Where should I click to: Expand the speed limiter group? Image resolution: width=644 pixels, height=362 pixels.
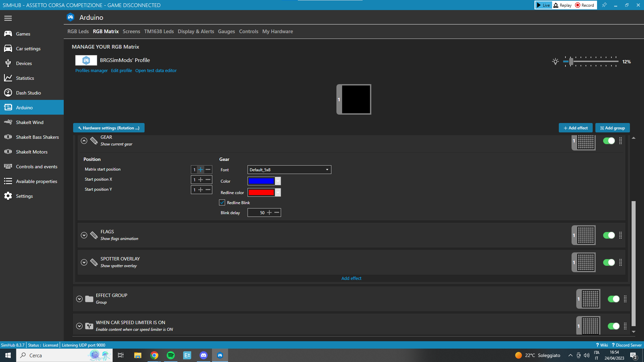click(x=79, y=326)
